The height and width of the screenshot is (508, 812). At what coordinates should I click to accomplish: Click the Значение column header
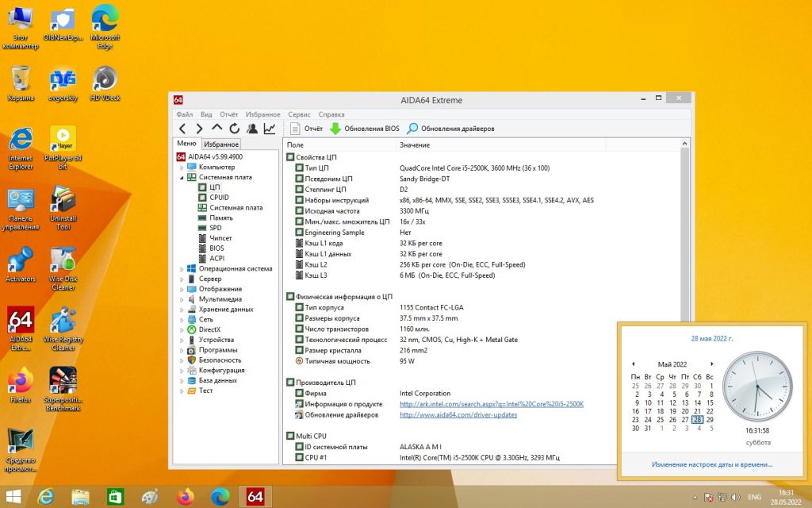pos(500,145)
